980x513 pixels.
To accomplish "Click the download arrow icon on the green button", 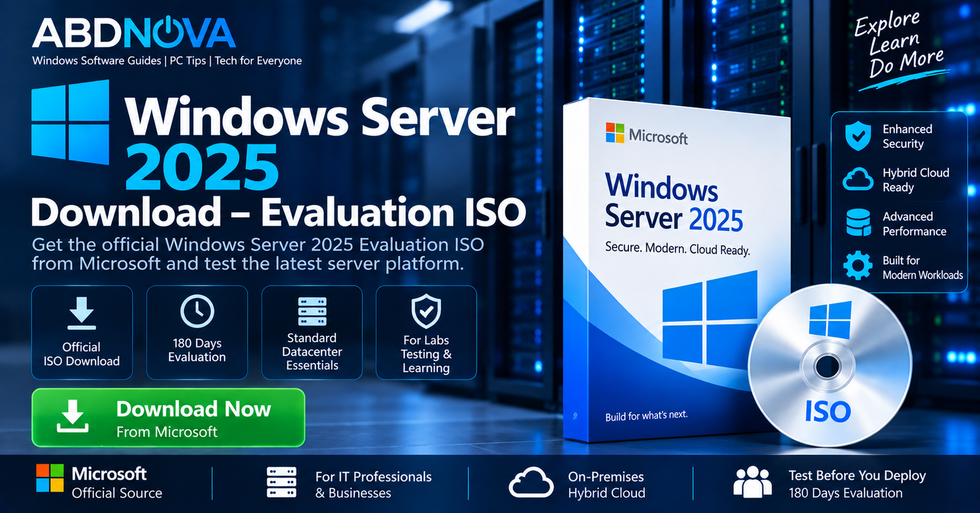I will tap(73, 416).
